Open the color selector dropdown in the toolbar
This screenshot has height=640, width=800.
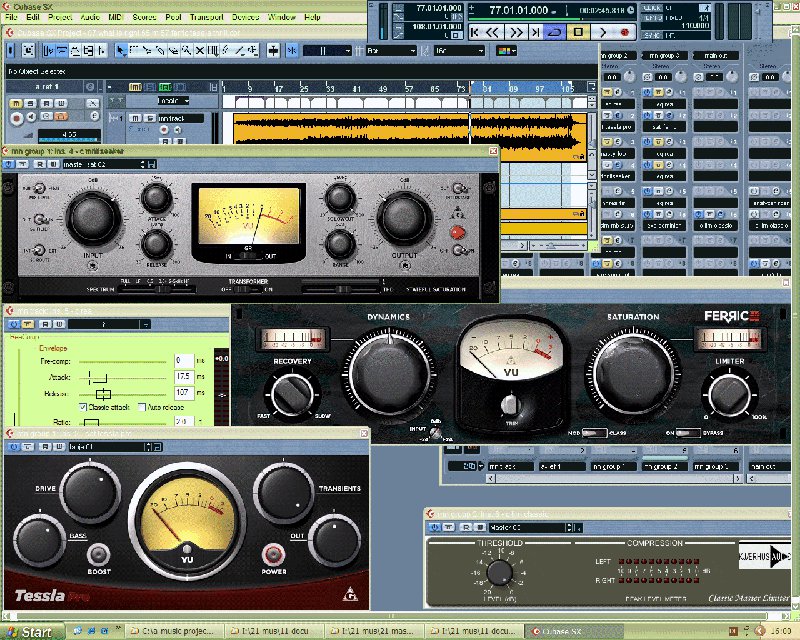(506, 51)
